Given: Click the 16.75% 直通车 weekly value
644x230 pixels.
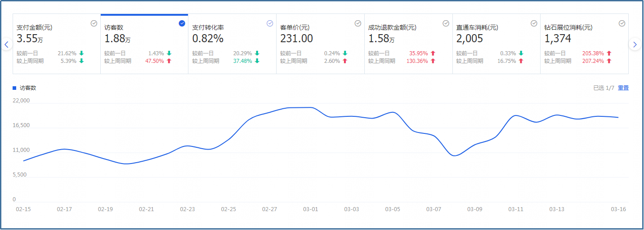Looking at the screenshot, I should pyautogui.click(x=506, y=61).
